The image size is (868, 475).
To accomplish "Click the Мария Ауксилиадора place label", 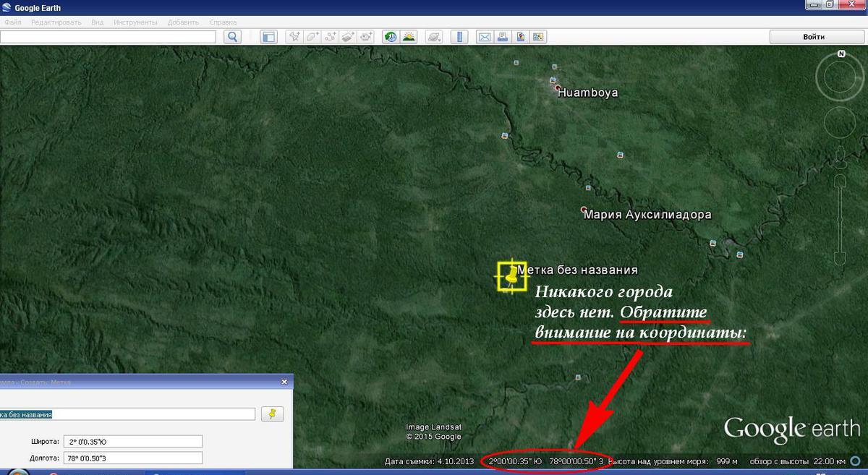I will pos(647,215).
